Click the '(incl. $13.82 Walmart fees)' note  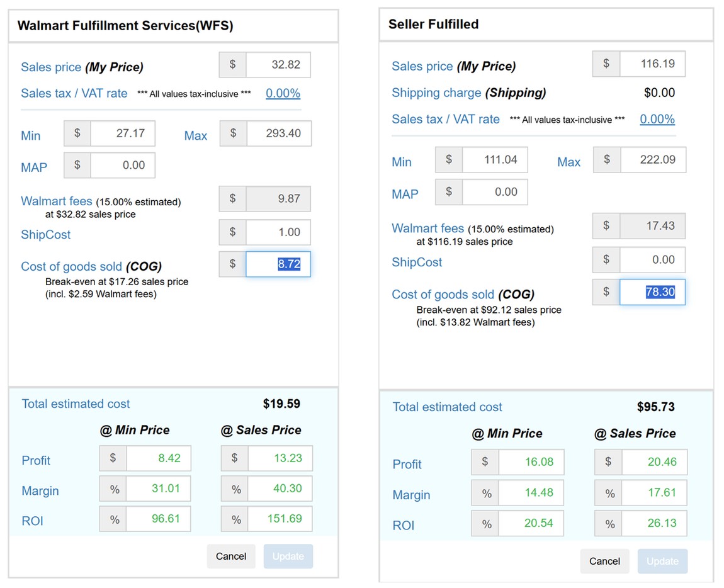tap(475, 322)
